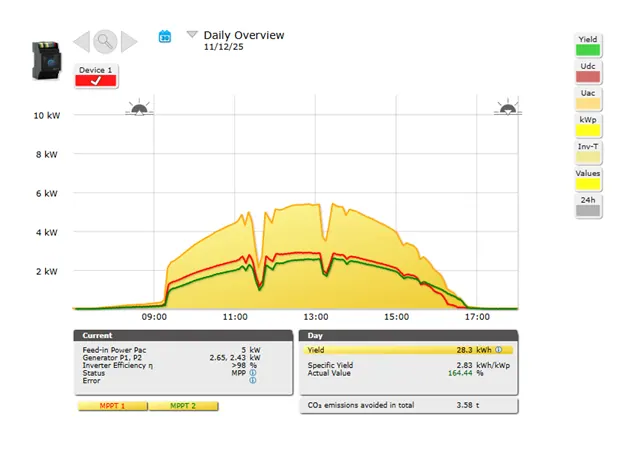Click the 6 kW axis label
Viewport: 624px width, 449px height.
(x=47, y=193)
